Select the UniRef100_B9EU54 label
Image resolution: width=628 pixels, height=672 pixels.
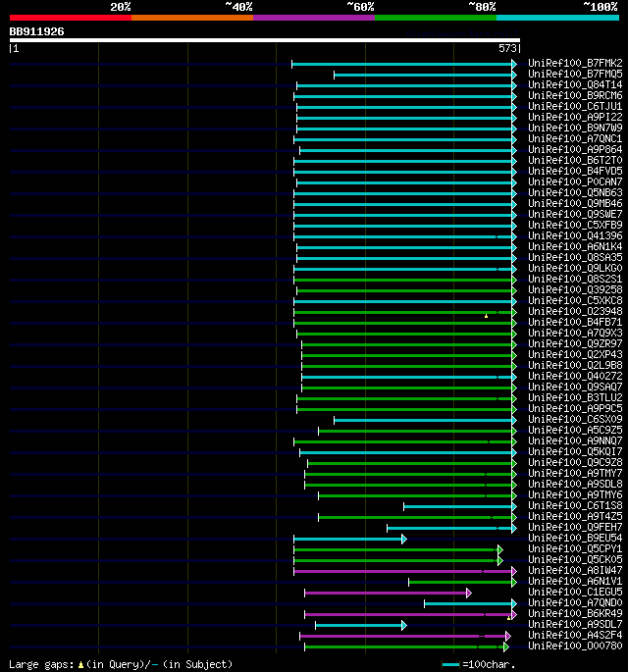coord(575,538)
